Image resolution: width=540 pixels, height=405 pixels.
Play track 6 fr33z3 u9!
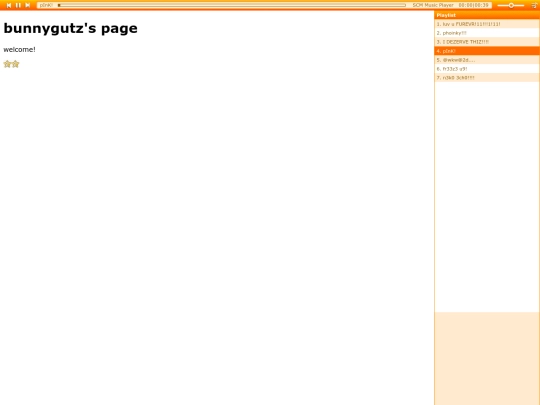[487, 69]
